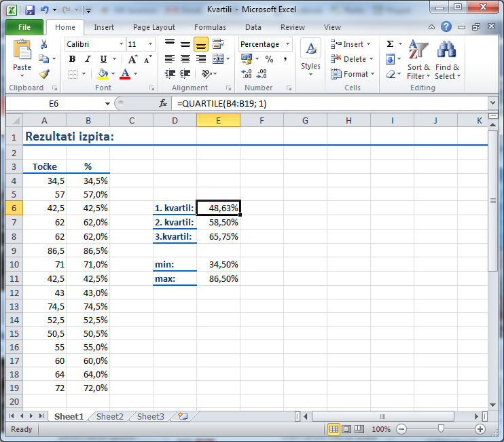Open the Number Format dropdown showing Percentage

point(287,44)
